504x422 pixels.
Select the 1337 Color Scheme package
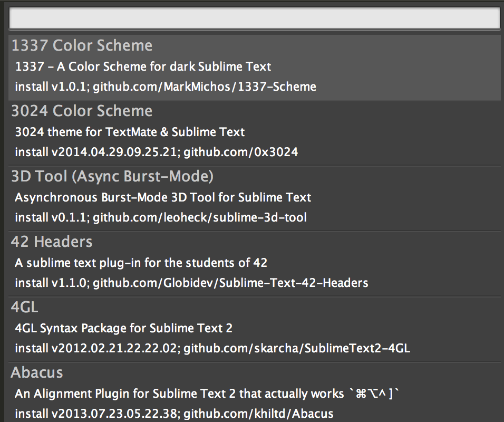click(x=255, y=67)
